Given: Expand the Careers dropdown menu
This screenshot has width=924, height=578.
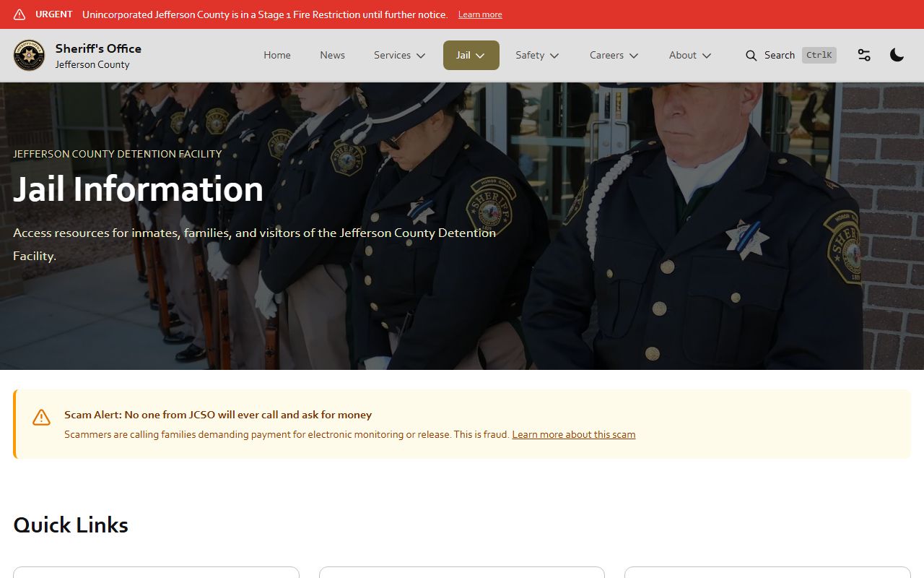Looking at the screenshot, I should click(x=614, y=56).
